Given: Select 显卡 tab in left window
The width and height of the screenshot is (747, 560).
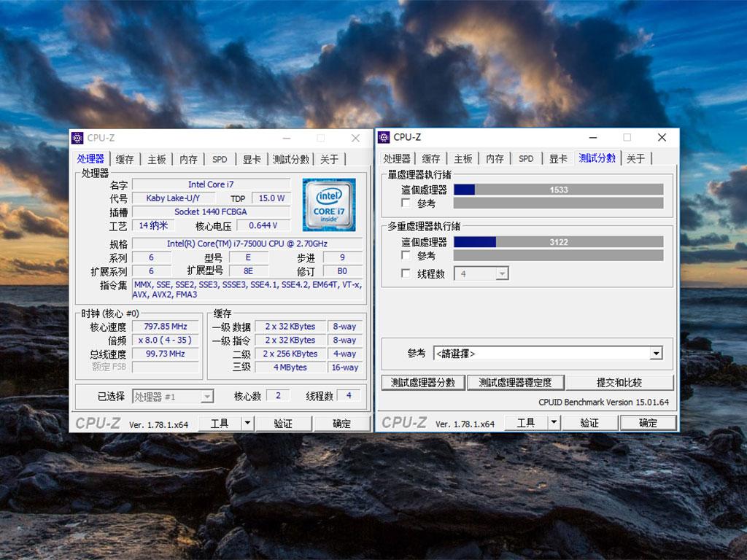Looking at the screenshot, I should click(252, 160).
